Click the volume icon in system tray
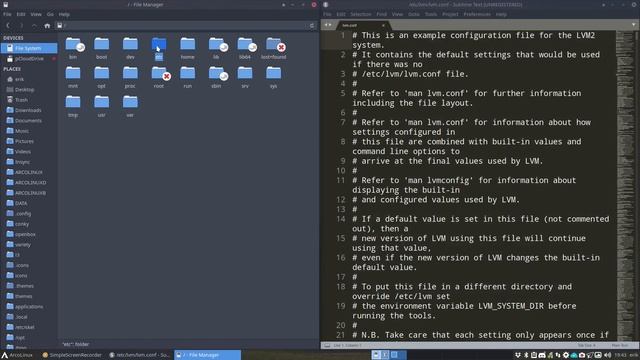640x360 pixels. click(607, 355)
